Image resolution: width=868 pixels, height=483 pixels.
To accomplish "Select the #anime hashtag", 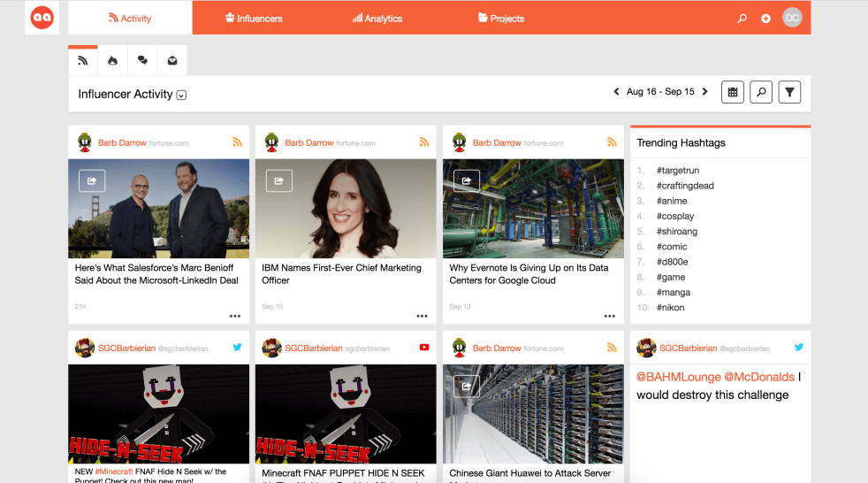I will pos(672,201).
